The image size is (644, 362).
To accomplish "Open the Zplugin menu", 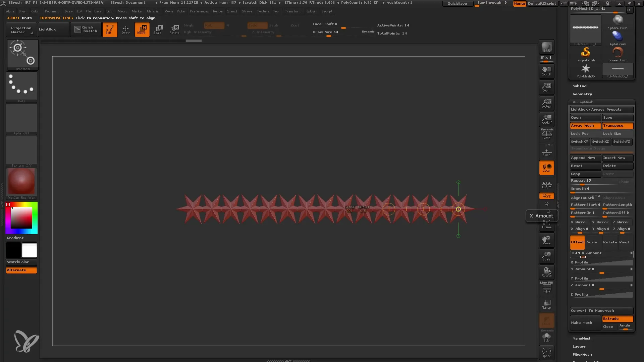I will click(311, 11).
